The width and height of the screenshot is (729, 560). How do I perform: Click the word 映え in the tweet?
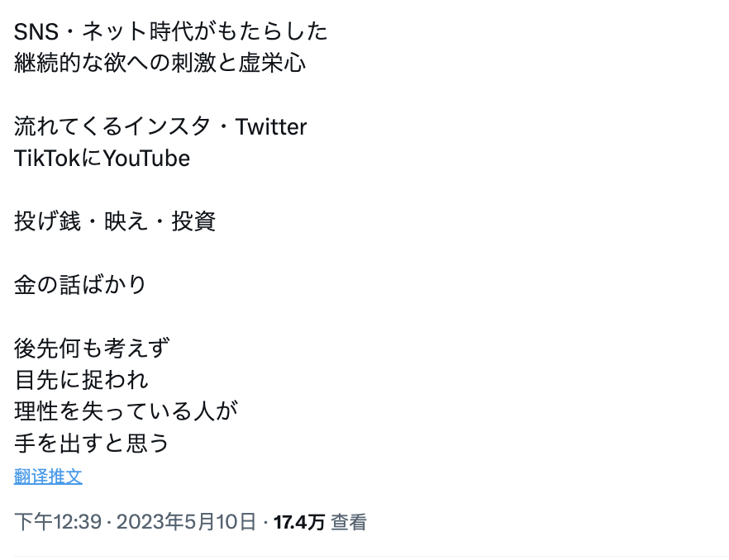click(126, 221)
